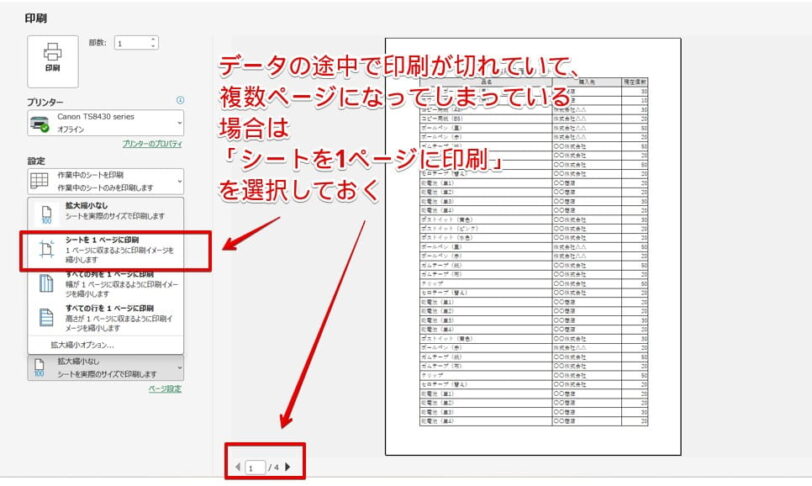Click the large 印刷 print button
This screenshot has width=812, height=486.
[53, 61]
